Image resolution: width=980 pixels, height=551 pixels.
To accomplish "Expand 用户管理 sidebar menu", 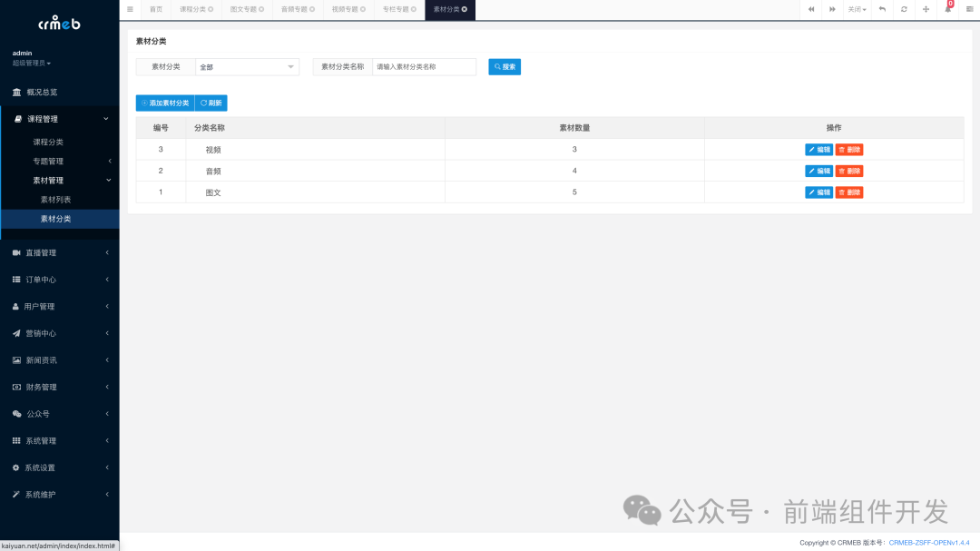I will 59,307.
